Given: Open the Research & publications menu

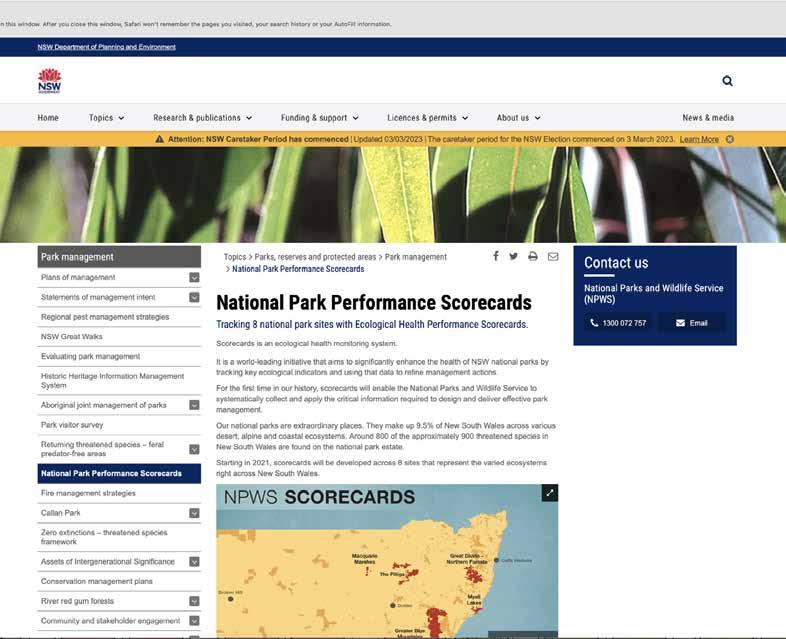Looking at the screenshot, I should click(203, 118).
